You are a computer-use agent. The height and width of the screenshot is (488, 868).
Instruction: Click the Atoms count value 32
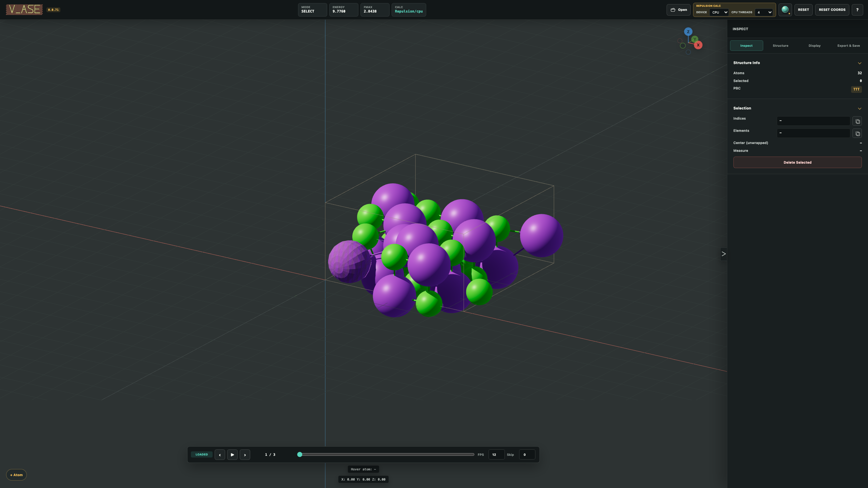pyautogui.click(x=860, y=73)
